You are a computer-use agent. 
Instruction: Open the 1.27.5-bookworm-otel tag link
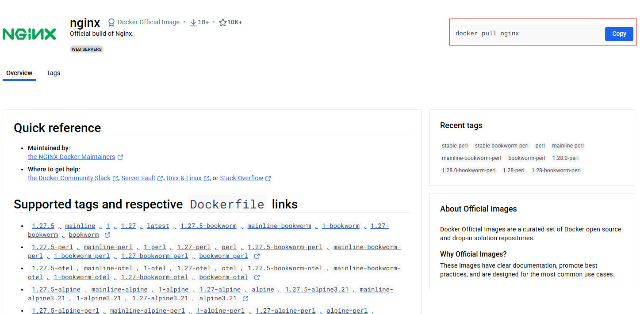click(x=285, y=269)
